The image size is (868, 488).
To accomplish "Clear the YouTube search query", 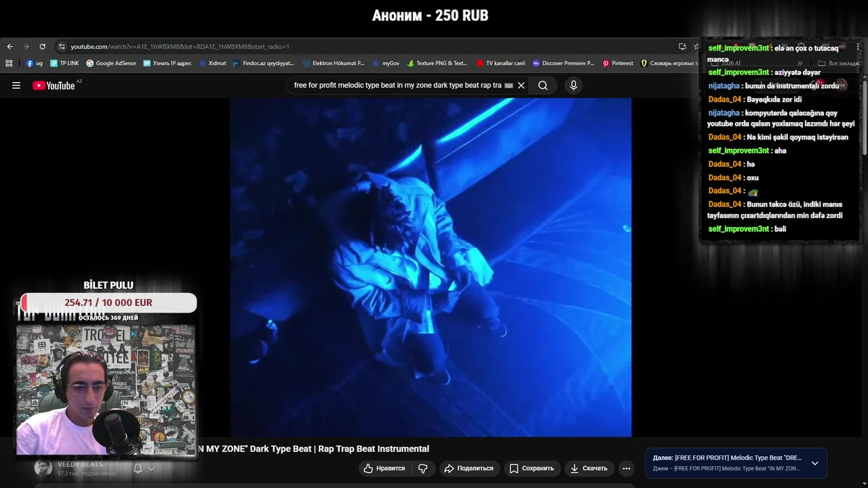I will (521, 85).
